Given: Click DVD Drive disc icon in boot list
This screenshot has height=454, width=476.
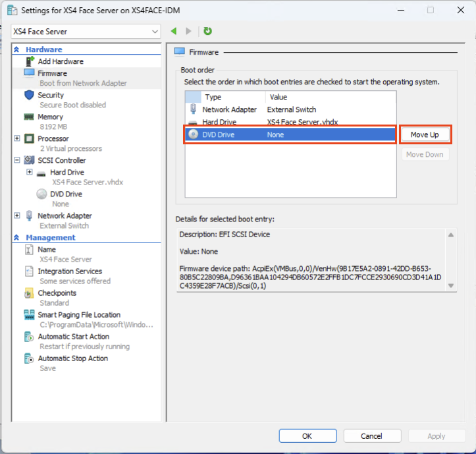Looking at the screenshot, I should click(x=193, y=134).
